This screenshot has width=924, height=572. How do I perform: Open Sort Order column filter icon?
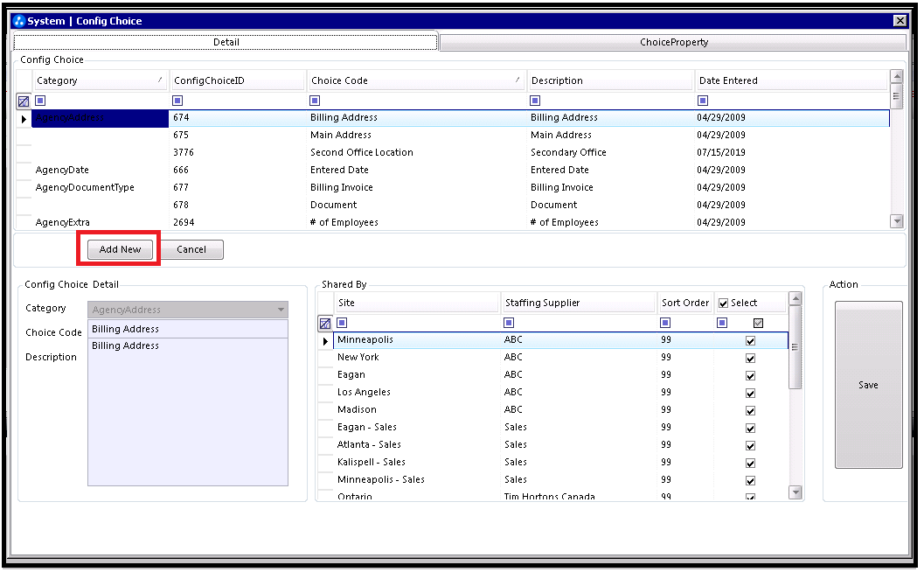665,323
